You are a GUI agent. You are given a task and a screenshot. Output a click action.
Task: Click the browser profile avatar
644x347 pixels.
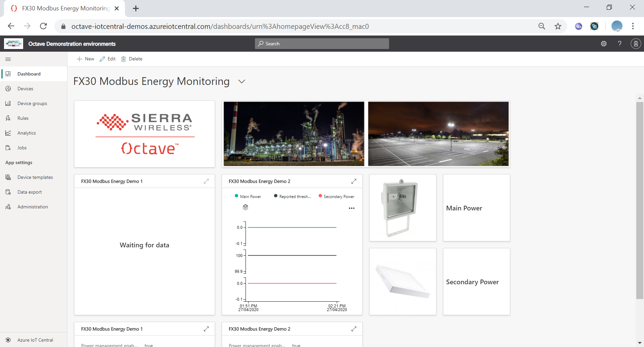(617, 26)
